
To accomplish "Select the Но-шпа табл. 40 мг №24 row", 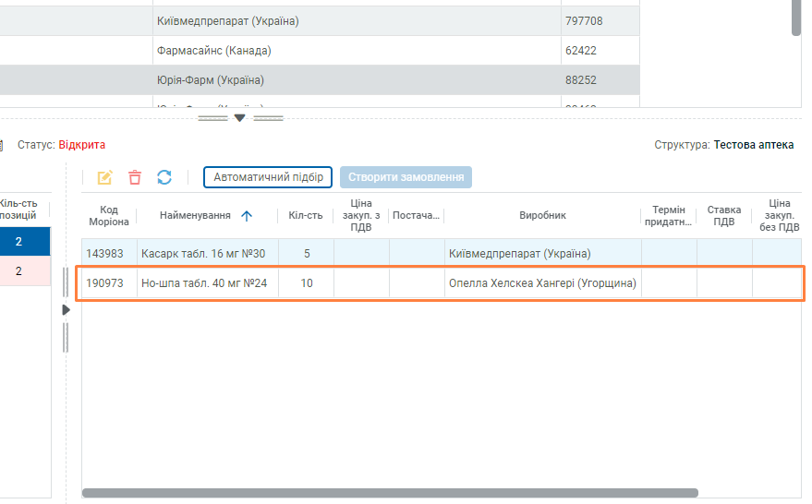I will coord(442,283).
